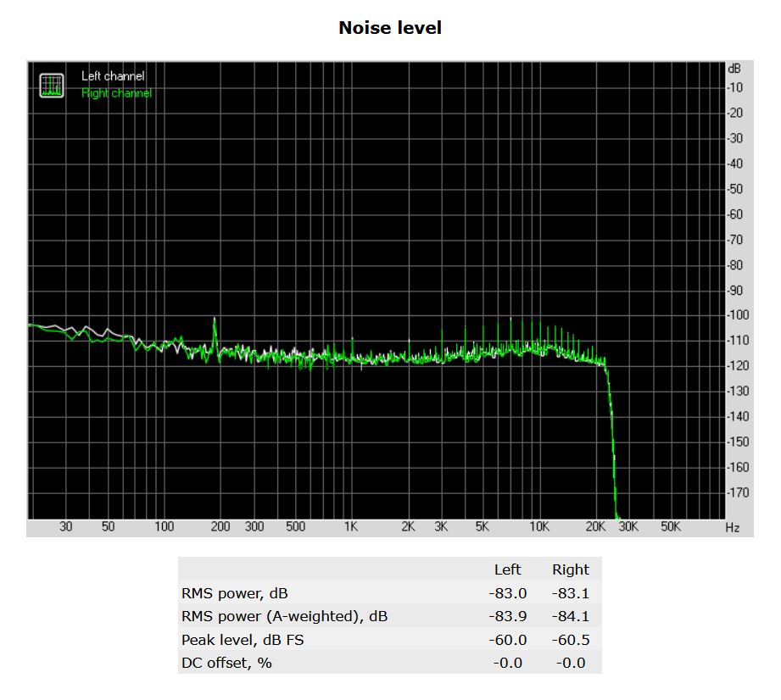Click the spectrum graph icon in legend

[x=51, y=86]
